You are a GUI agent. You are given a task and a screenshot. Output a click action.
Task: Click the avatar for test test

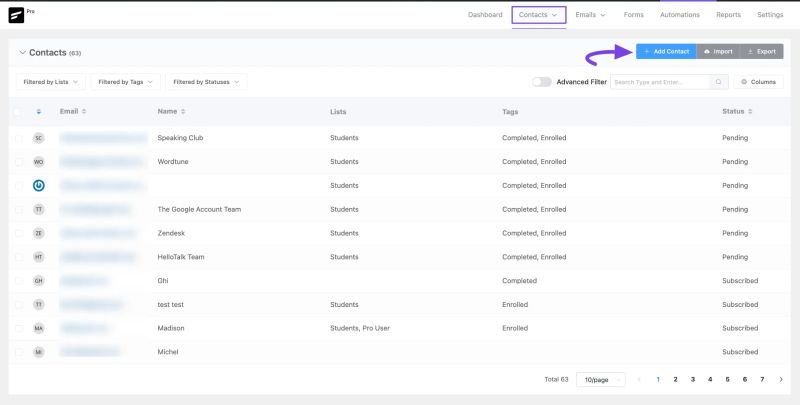coord(38,305)
